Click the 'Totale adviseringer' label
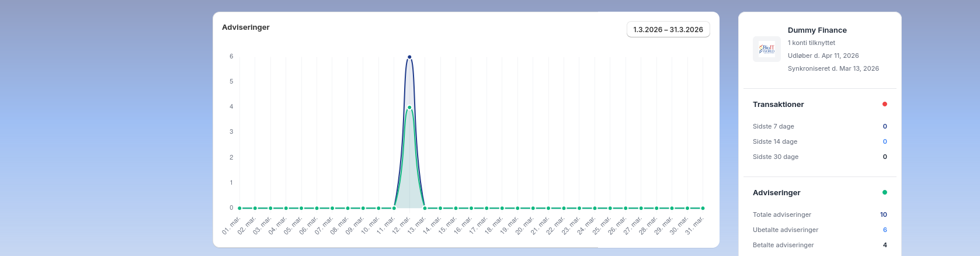The width and height of the screenshot is (980, 256). tap(781, 215)
